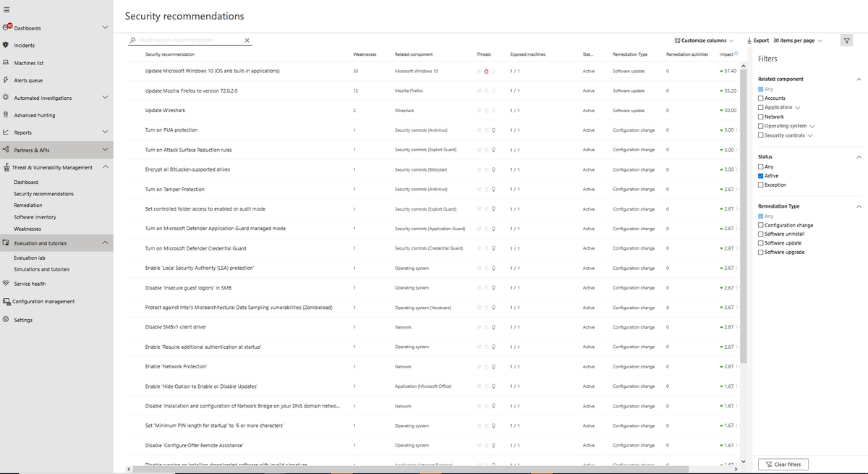Click in the Search security recommendations field
This screenshot has width=868, height=474.
[190, 41]
